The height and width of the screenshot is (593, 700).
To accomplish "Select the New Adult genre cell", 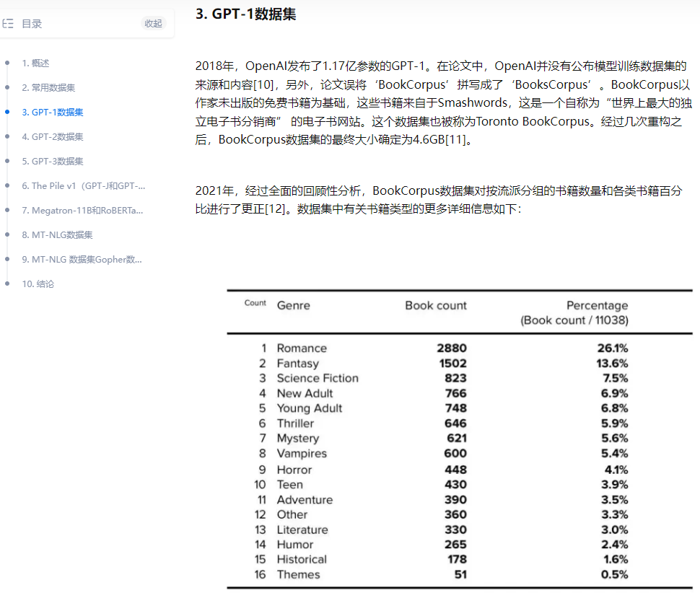I will click(x=305, y=393).
